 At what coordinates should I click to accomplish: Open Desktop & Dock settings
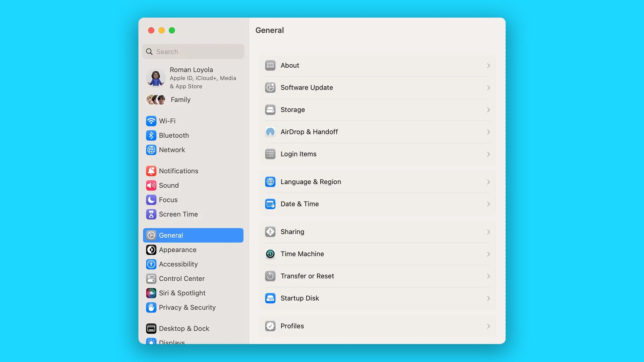click(x=184, y=329)
